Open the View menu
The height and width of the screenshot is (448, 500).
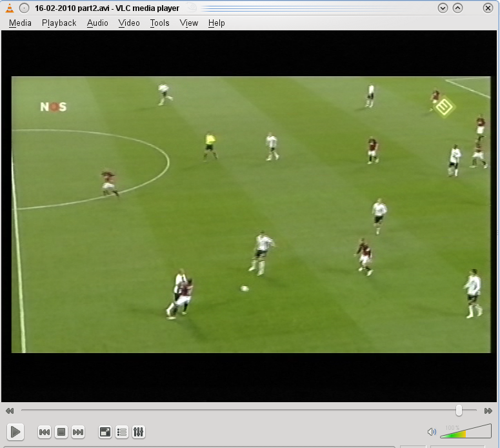[x=189, y=23]
